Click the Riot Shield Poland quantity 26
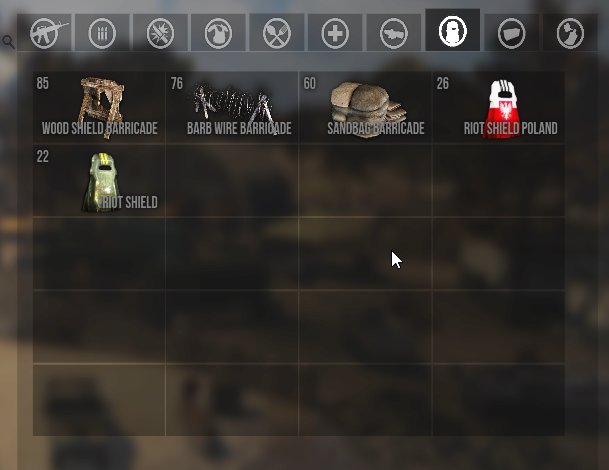Image resolution: width=609 pixels, height=470 pixels. pyautogui.click(x=443, y=83)
